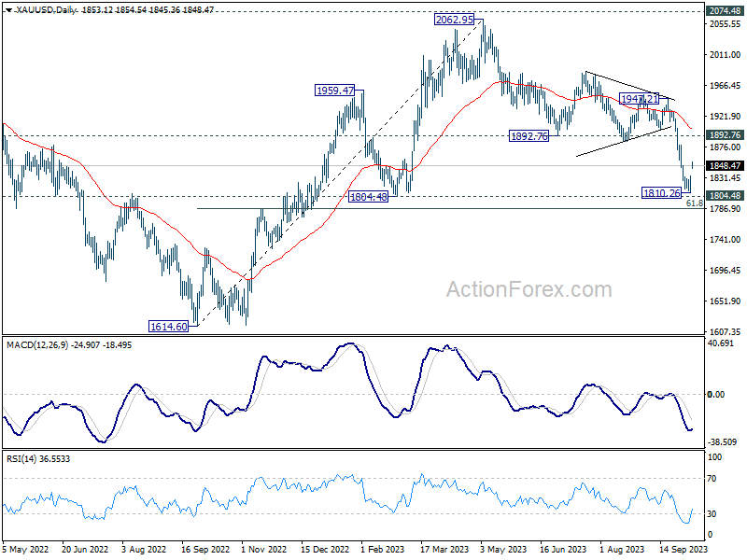Select the 14 Sep 2023 date label
This screenshot has width=747, height=560.
click(684, 549)
